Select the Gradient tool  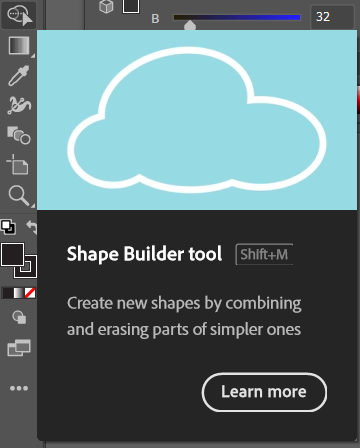(x=19, y=46)
